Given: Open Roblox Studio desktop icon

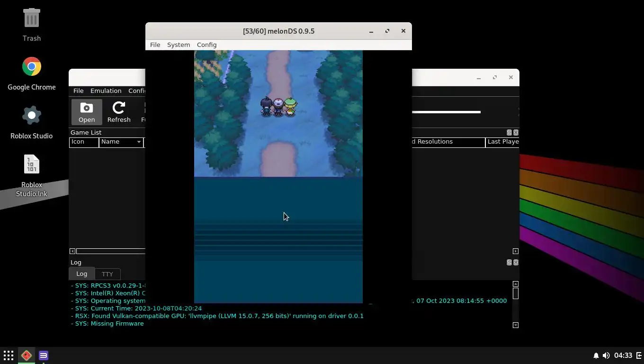Looking at the screenshot, I should [32, 122].
